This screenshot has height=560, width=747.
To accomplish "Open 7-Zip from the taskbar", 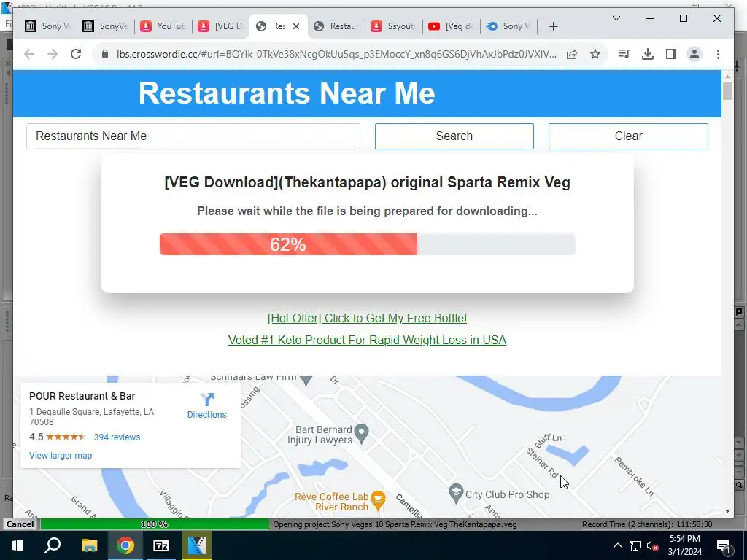I will point(161,545).
